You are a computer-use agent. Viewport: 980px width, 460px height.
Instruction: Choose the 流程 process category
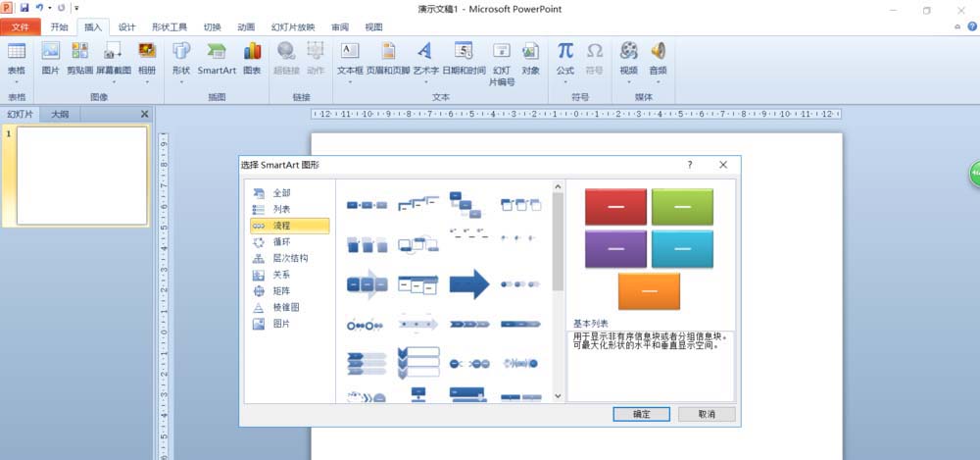(289, 226)
